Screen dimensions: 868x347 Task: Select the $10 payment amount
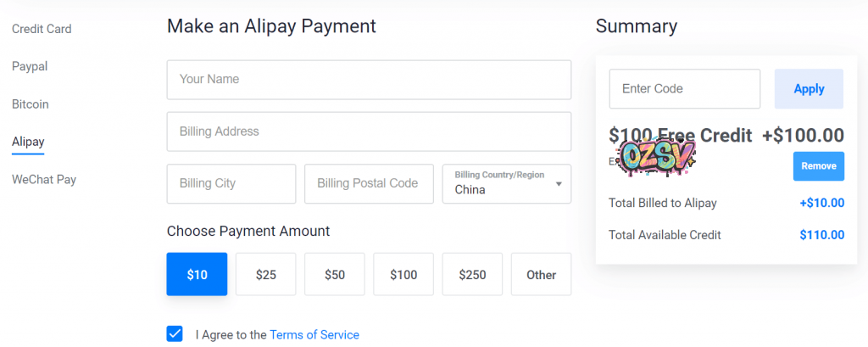coord(197,274)
